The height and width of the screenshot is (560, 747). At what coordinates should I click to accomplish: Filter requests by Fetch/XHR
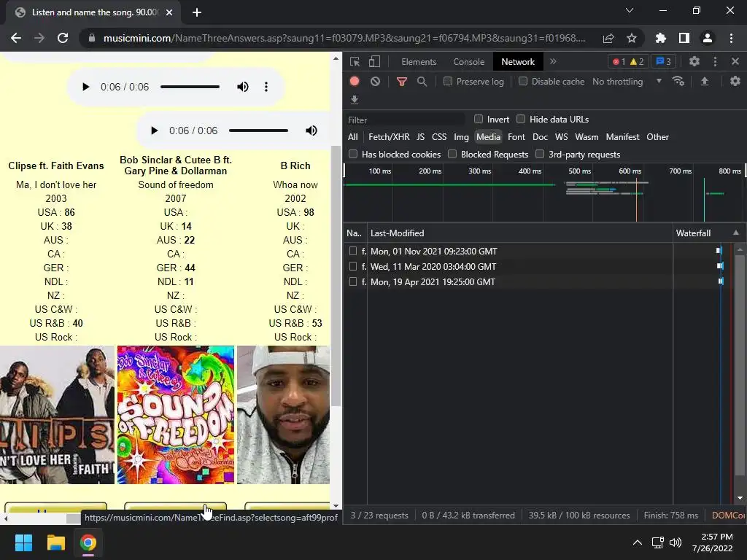coord(389,136)
